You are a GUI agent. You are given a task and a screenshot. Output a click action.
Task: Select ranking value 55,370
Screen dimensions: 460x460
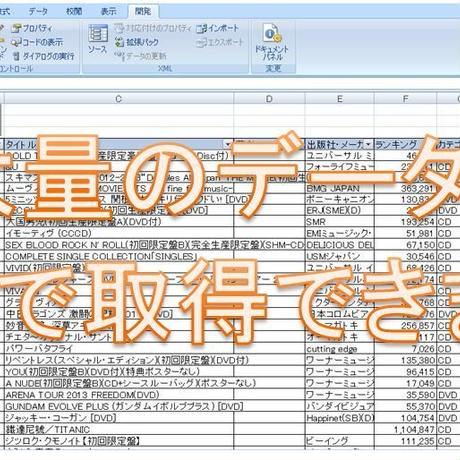coord(405,407)
